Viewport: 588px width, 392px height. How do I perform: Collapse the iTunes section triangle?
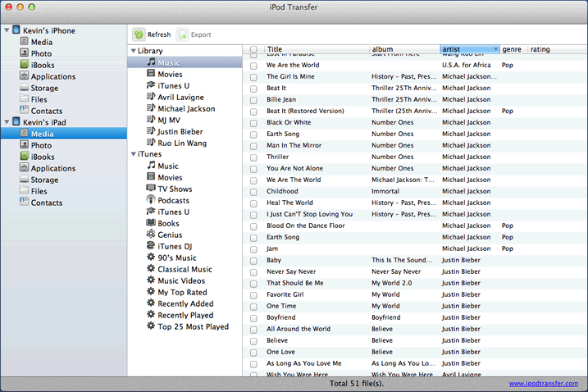pyautogui.click(x=133, y=154)
